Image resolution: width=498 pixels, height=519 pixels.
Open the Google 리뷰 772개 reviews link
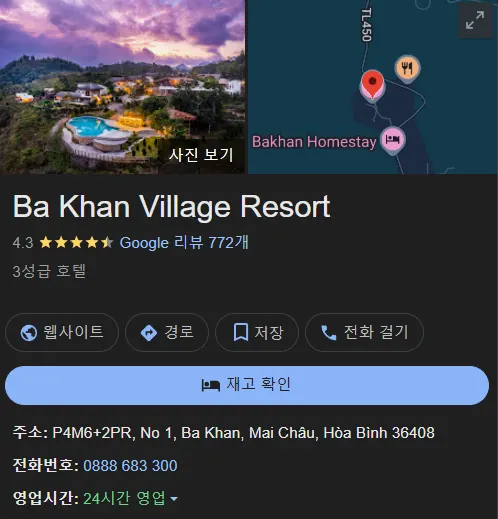click(x=184, y=242)
